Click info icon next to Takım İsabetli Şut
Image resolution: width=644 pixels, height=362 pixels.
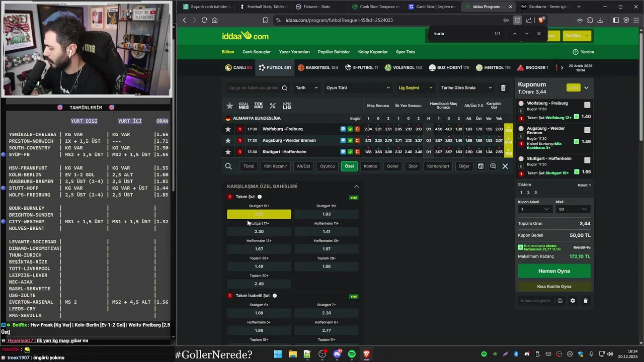(275, 296)
